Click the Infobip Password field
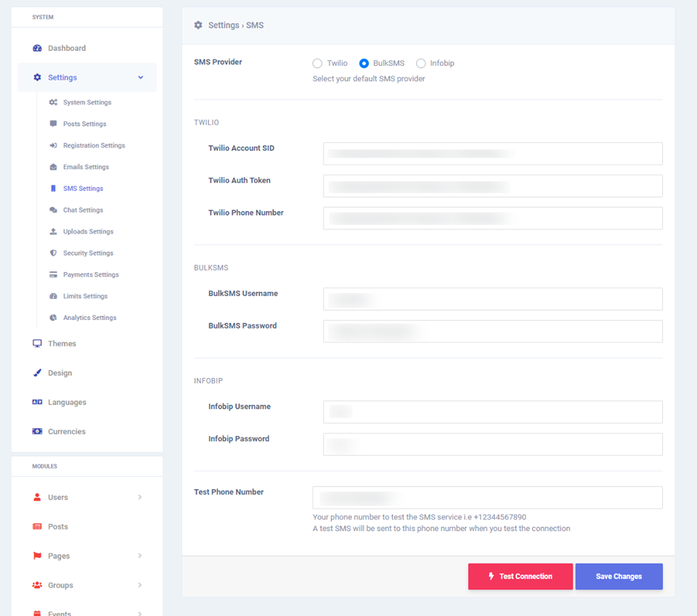The image size is (697, 616). coord(492,444)
